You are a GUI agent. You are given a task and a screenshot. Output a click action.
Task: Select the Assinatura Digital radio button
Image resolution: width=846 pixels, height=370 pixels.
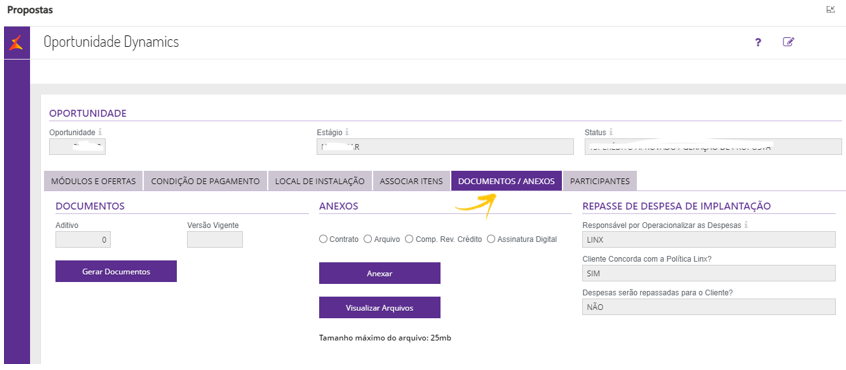[x=491, y=239]
